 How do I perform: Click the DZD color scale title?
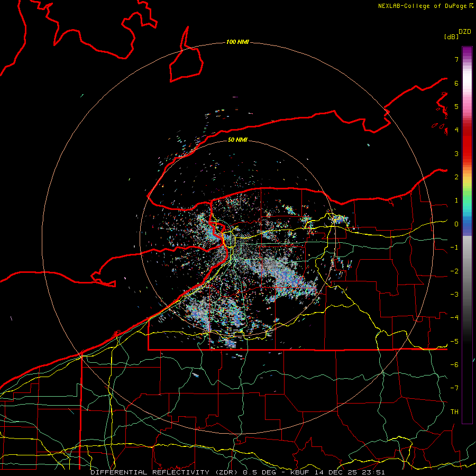coord(465,32)
